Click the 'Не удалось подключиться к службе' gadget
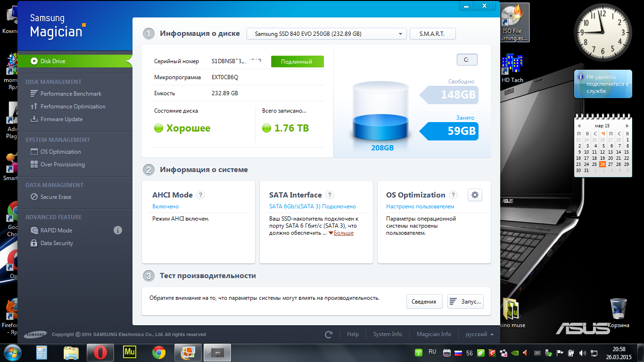Screen dimensions: 644x362 tap(603, 84)
